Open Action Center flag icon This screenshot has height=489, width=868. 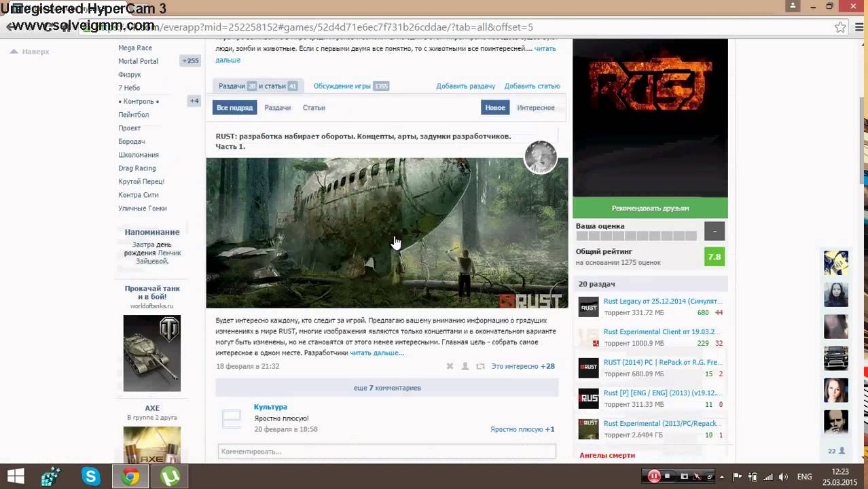point(738,477)
